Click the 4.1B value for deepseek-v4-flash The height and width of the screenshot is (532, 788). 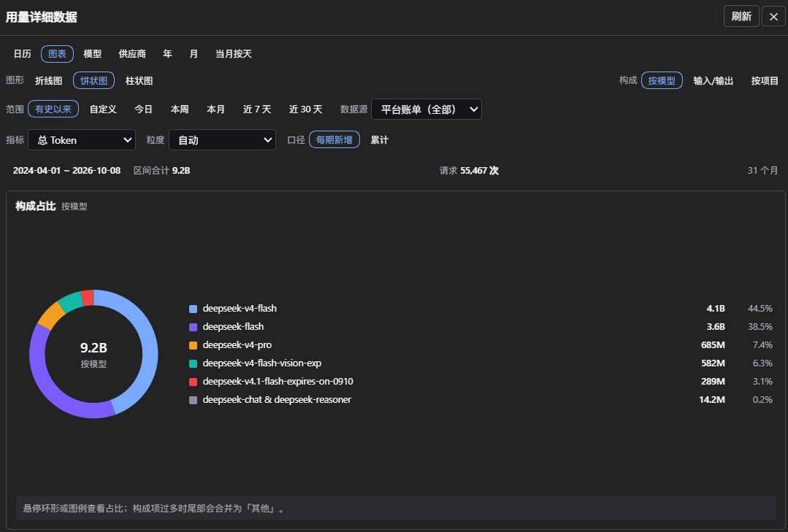tap(716, 309)
